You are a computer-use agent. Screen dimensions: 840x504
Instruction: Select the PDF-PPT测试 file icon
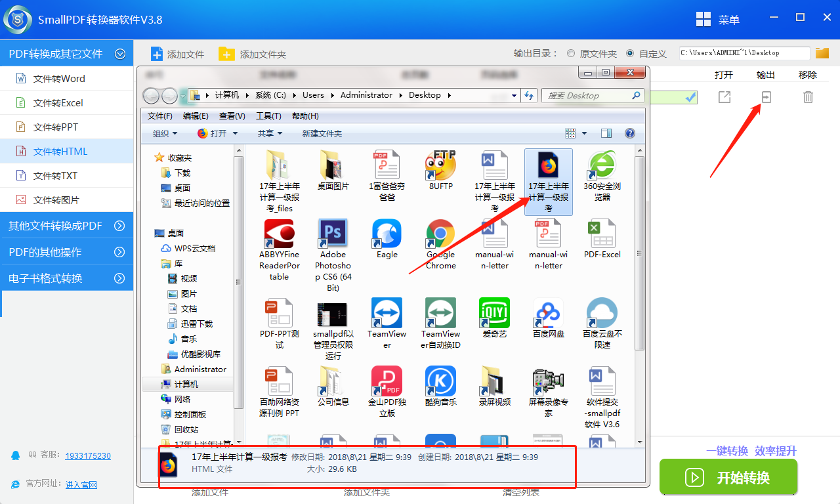coord(280,313)
